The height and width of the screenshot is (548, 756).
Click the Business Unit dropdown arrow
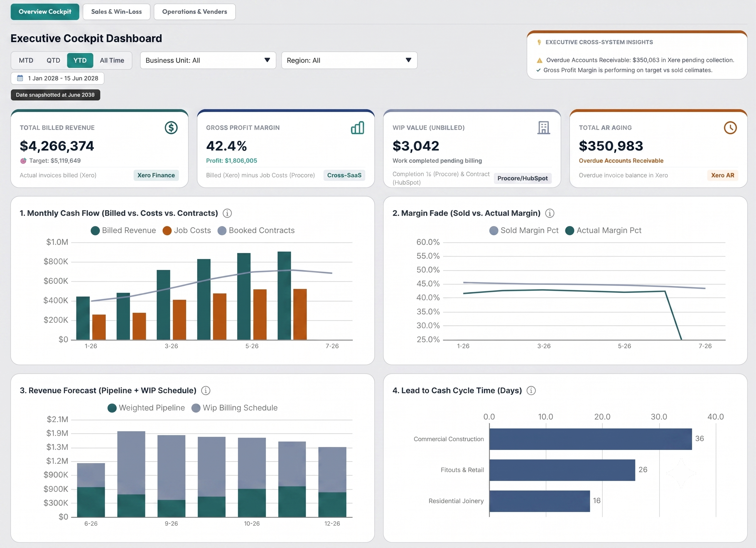point(267,60)
